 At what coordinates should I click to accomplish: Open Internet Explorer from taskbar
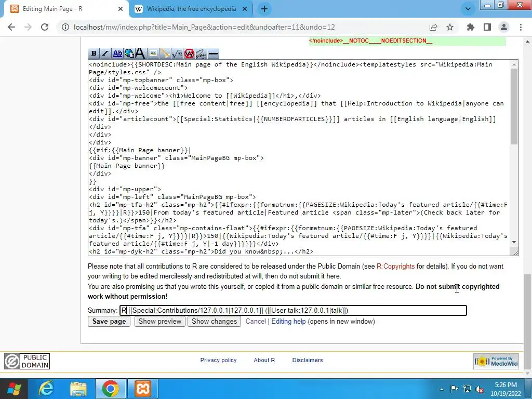click(x=46, y=389)
